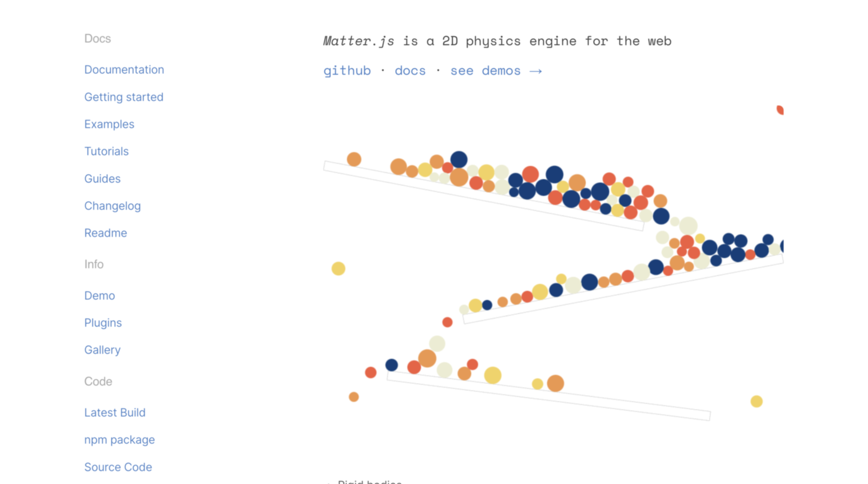Click the small red ball falling between ramps
This screenshot has height=484, width=868.
(447, 322)
